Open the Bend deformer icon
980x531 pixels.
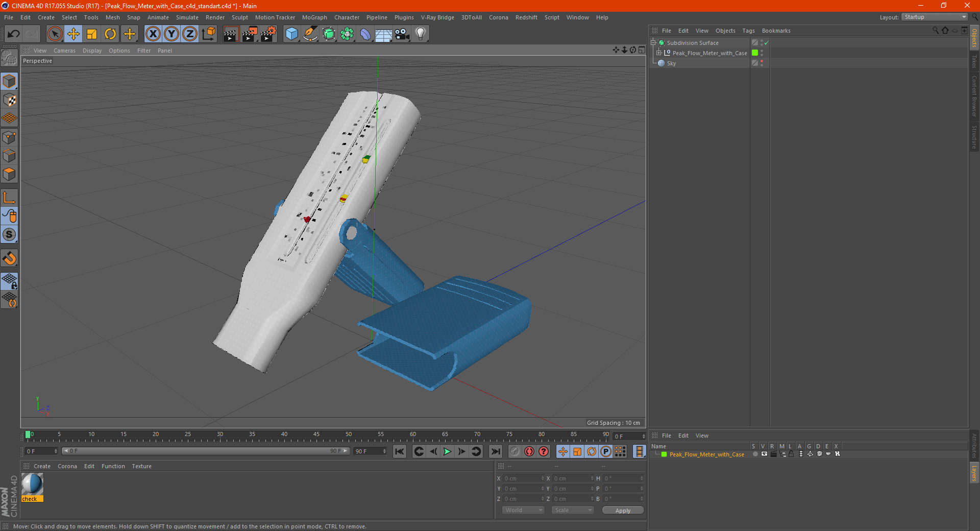[365, 34]
